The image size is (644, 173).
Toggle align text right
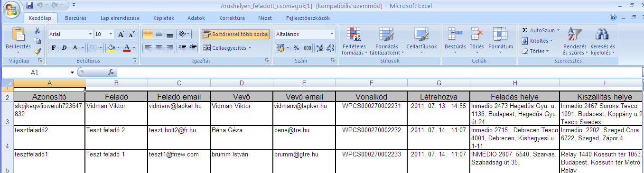click(170, 48)
